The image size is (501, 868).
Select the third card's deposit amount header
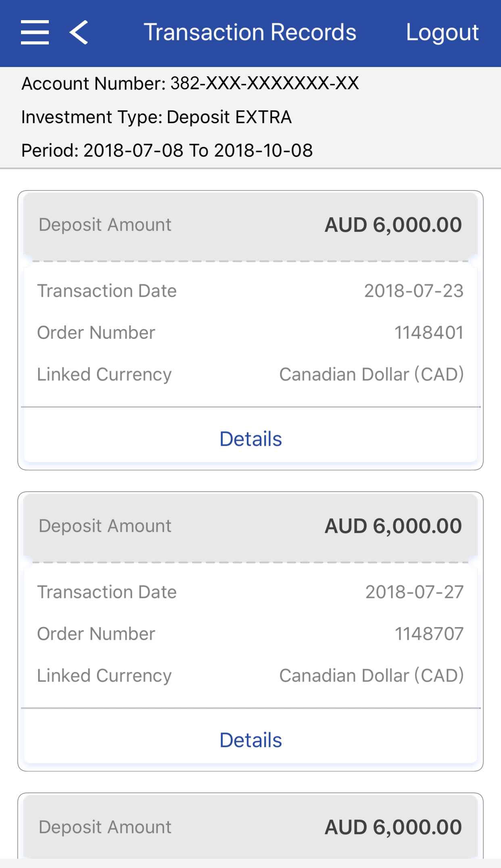coord(250,827)
